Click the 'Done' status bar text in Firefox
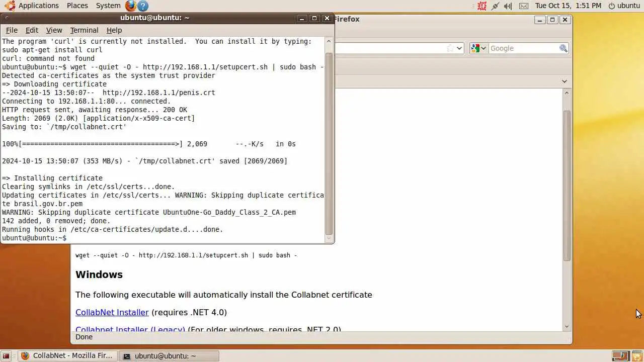Viewport: 644px width, 362px height. pos(84,337)
